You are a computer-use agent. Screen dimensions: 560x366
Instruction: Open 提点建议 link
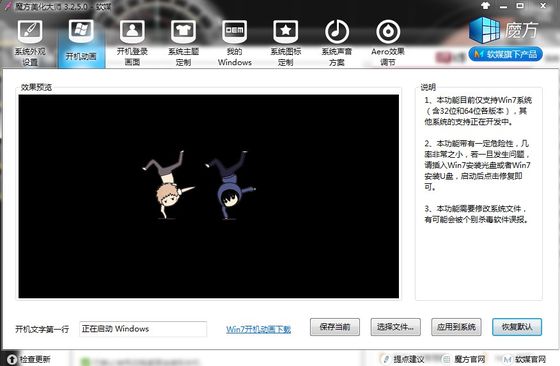point(409,359)
